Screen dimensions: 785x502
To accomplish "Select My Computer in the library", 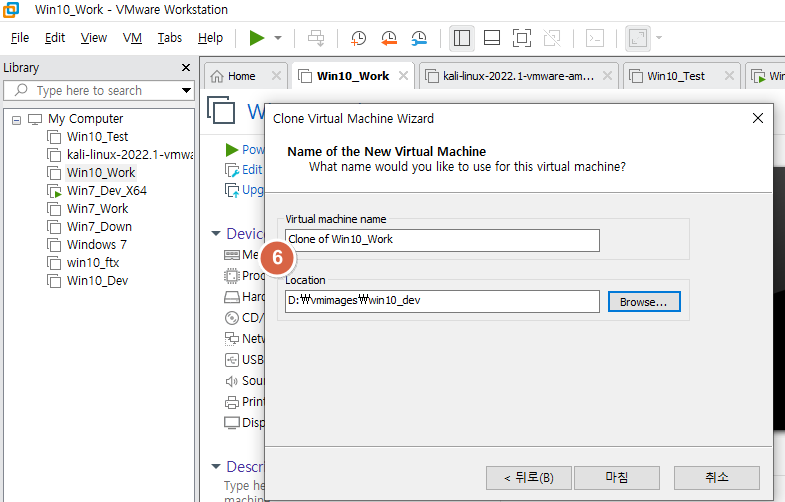I will [x=86, y=119].
